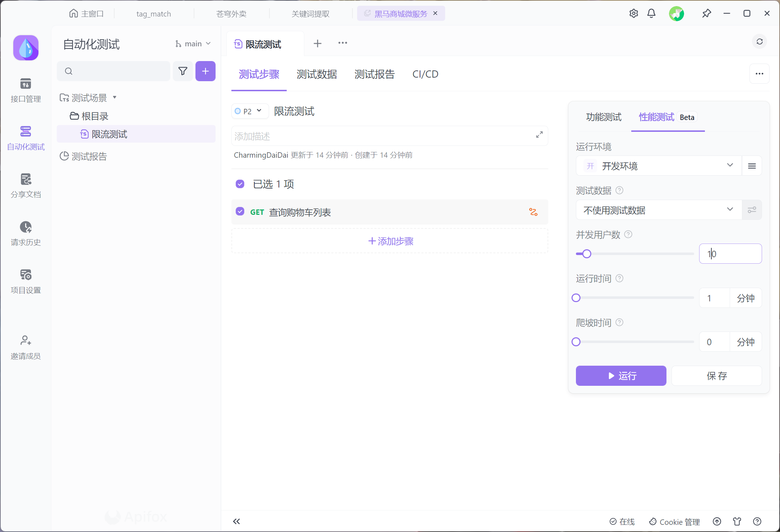Open the notifications bell
Image resolution: width=780 pixels, height=532 pixels.
(651, 14)
